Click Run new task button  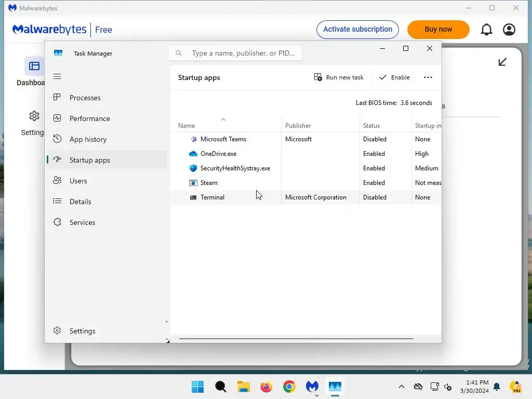[x=339, y=77]
